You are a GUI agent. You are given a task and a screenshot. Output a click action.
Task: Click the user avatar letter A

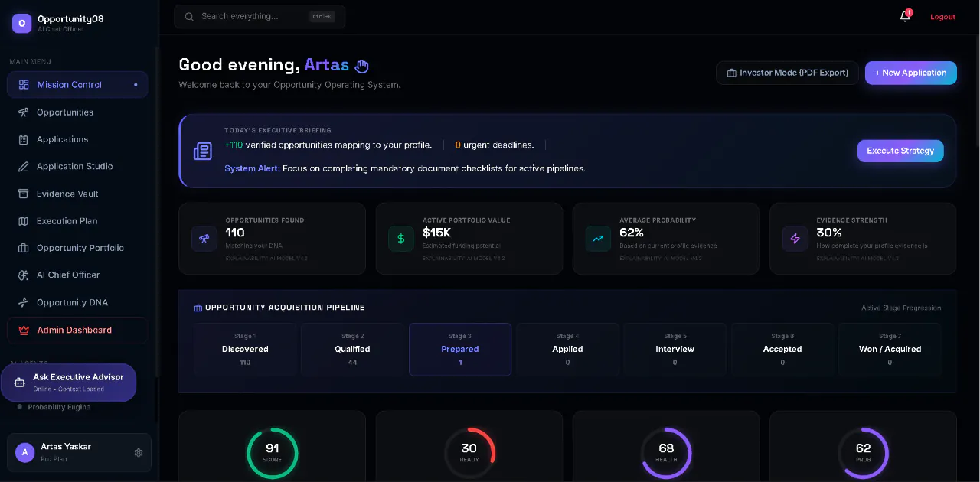tap(25, 453)
